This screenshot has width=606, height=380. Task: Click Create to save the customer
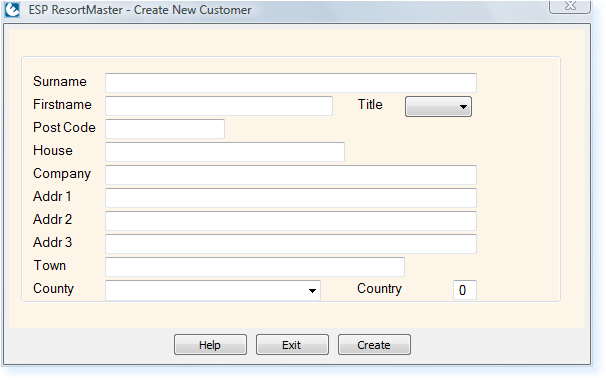[x=374, y=344]
